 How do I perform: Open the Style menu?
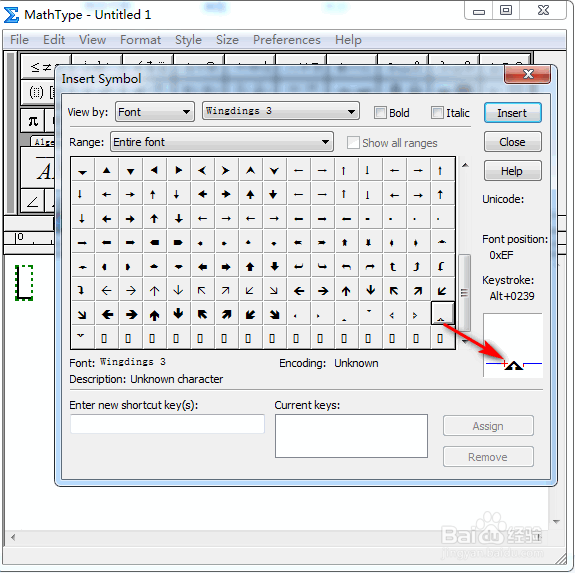188,40
